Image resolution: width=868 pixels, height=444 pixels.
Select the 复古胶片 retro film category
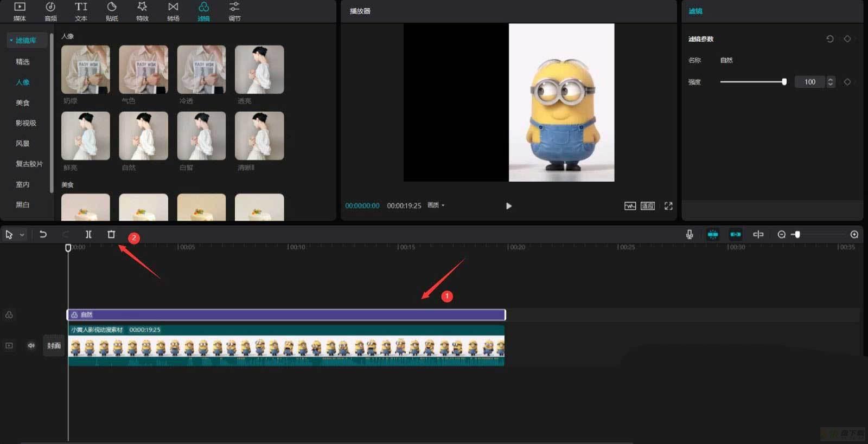point(29,164)
